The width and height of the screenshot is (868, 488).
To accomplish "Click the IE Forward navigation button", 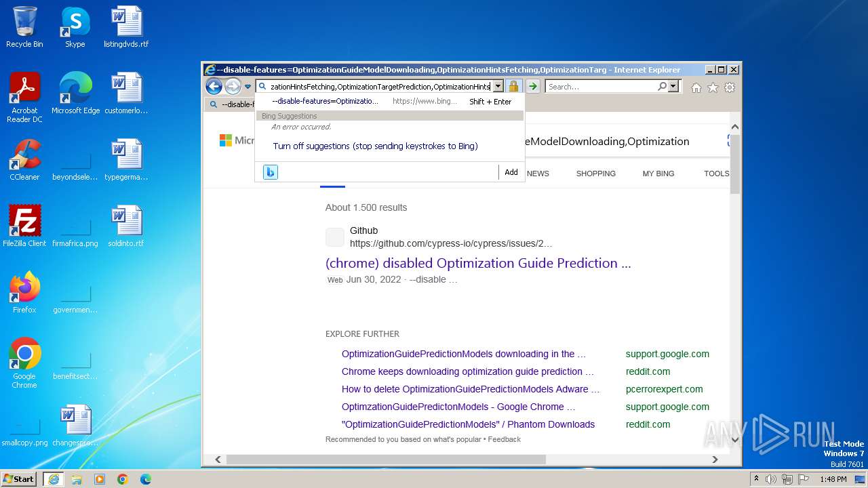I will pos(233,86).
